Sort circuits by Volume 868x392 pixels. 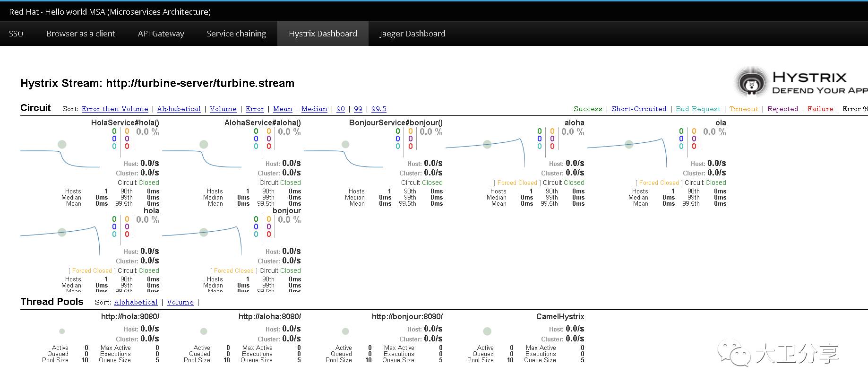click(x=223, y=109)
